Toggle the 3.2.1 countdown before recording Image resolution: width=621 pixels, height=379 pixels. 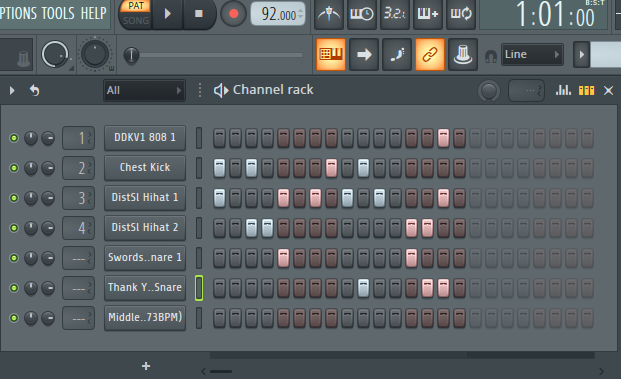point(395,14)
